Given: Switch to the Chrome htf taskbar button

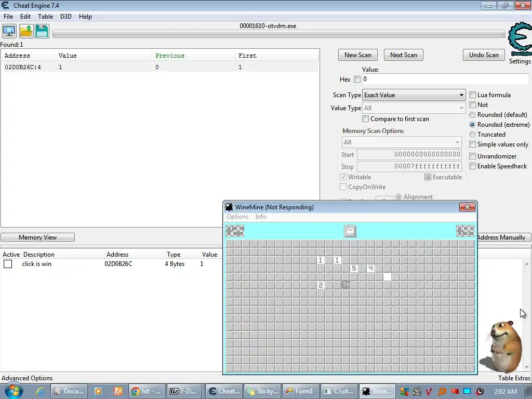Looking at the screenshot, I should (x=147, y=391).
